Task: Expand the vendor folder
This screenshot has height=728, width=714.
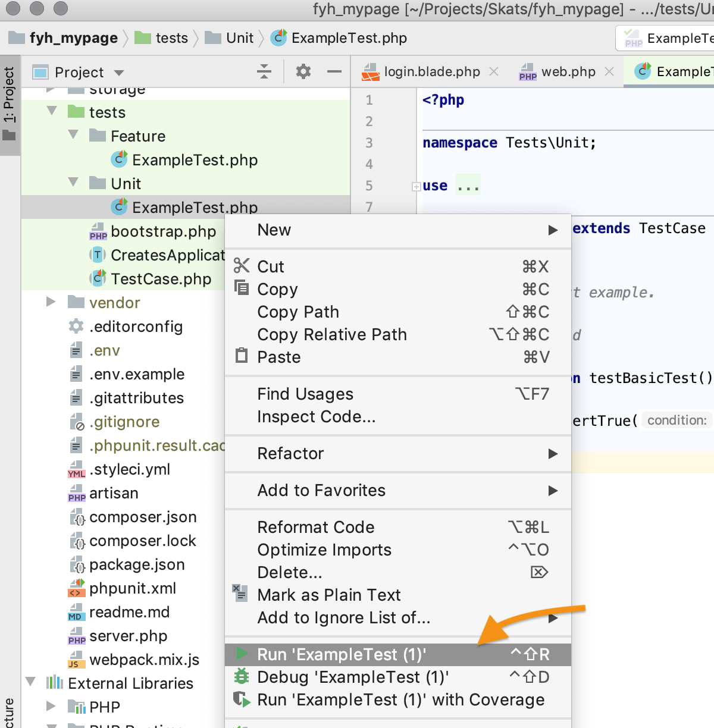Action: tap(51, 302)
